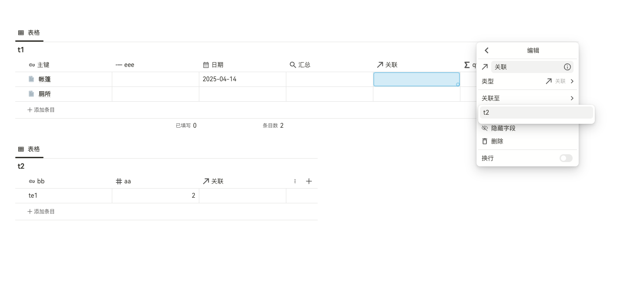Click 添加条目 under the t1 table
Viewport: 644px width, 295px height.
click(41, 110)
